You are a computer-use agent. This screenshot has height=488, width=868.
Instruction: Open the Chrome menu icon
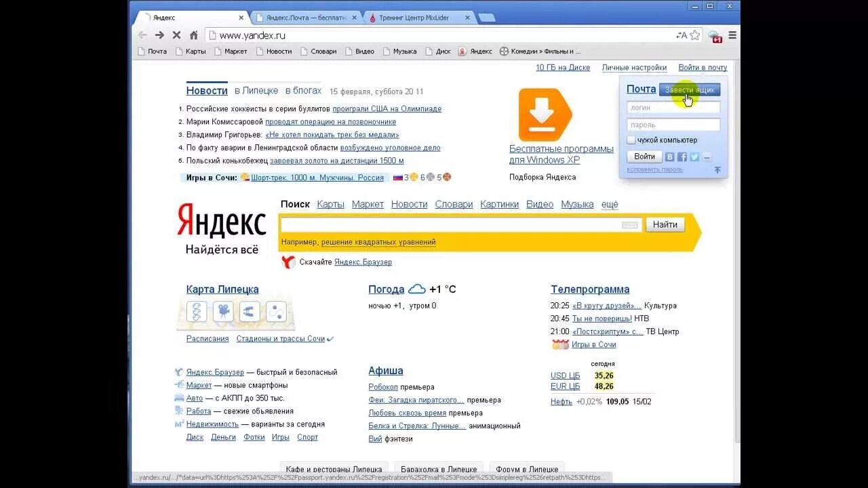point(732,35)
